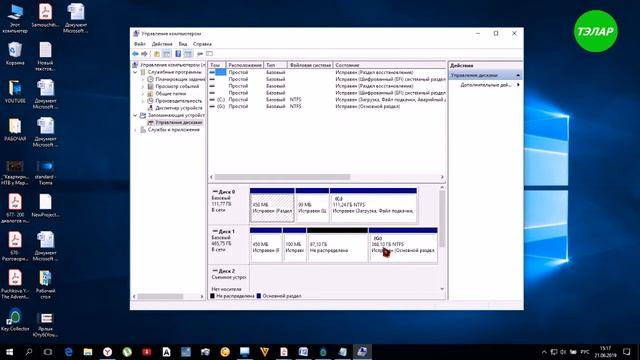
Task: Open Корзина on the desktop
Action: pos(15,53)
